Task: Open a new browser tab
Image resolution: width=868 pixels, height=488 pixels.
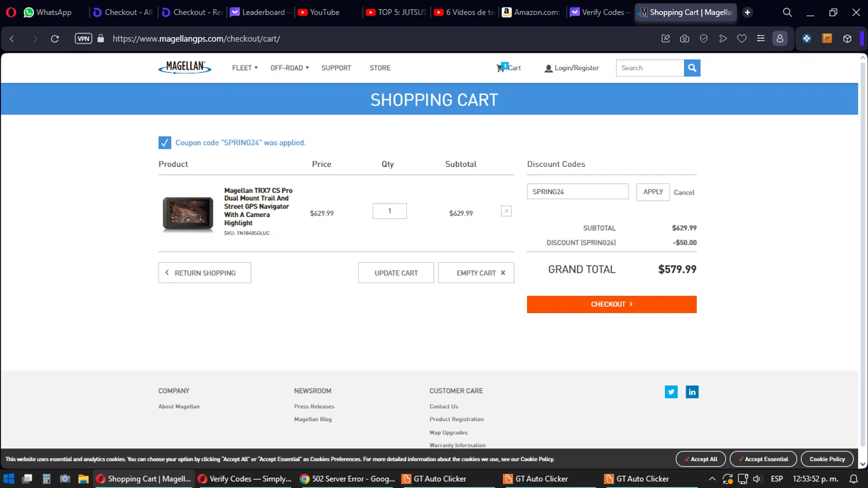Action: (748, 12)
